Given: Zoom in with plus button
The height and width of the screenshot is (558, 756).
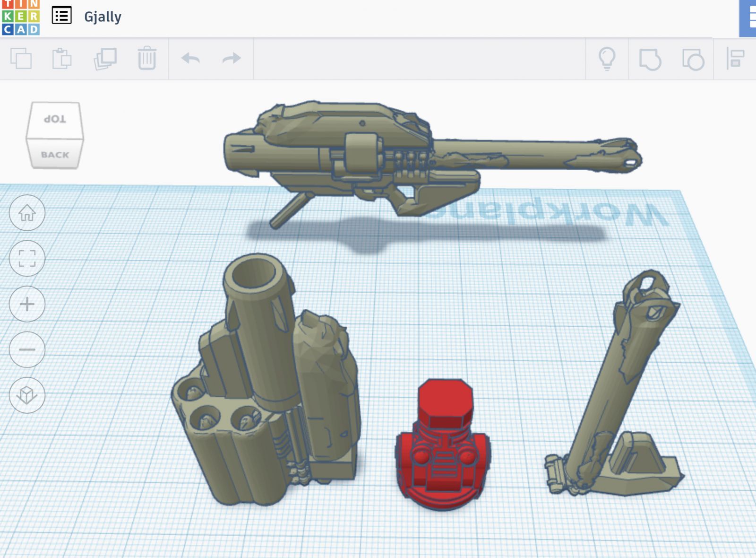Looking at the screenshot, I should pyautogui.click(x=27, y=304).
